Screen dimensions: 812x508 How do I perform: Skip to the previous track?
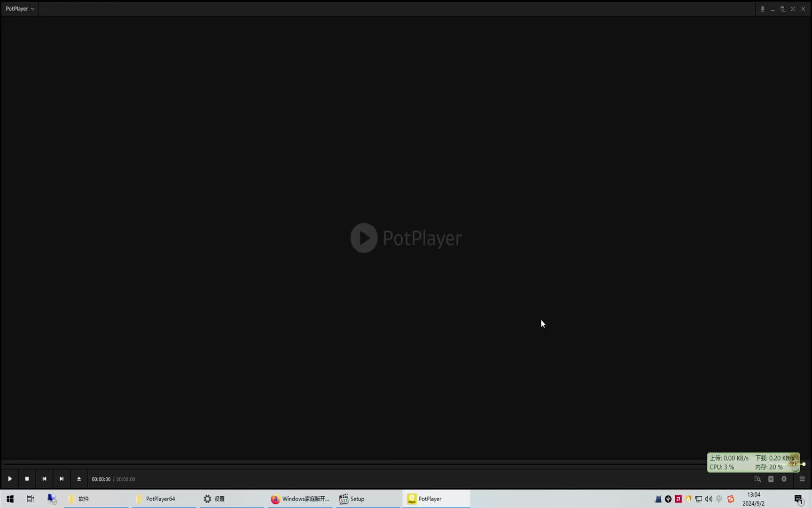click(44, 479)
